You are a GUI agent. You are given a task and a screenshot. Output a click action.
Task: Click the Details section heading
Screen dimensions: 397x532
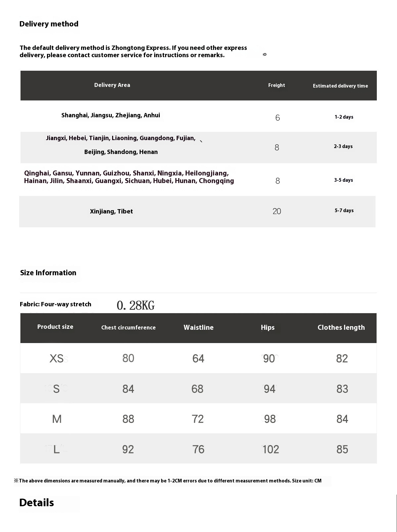point(37,503)
